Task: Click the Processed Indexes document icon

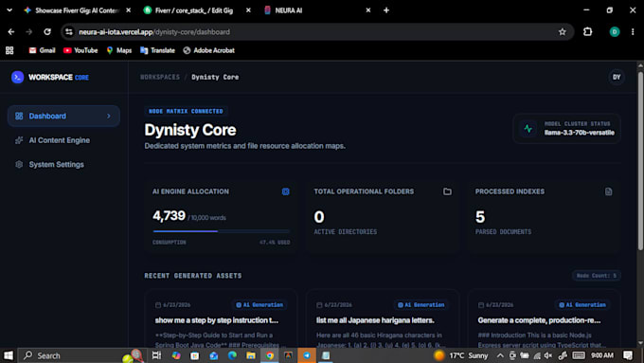Action: [x=609, y=191]
